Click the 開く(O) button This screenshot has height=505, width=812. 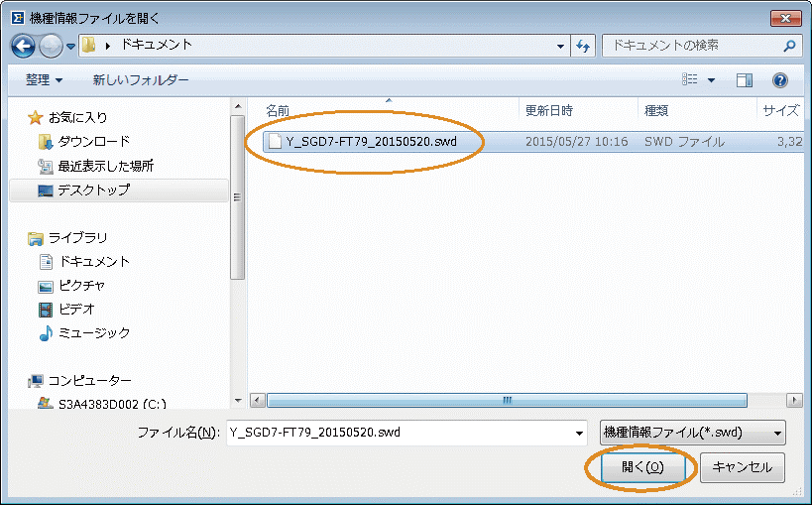click(642, 467)
